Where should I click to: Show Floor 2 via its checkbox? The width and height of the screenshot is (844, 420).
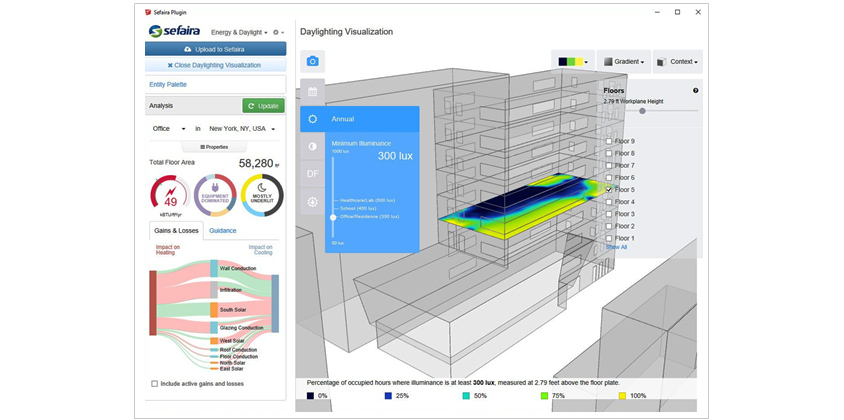tap(609, 226)
